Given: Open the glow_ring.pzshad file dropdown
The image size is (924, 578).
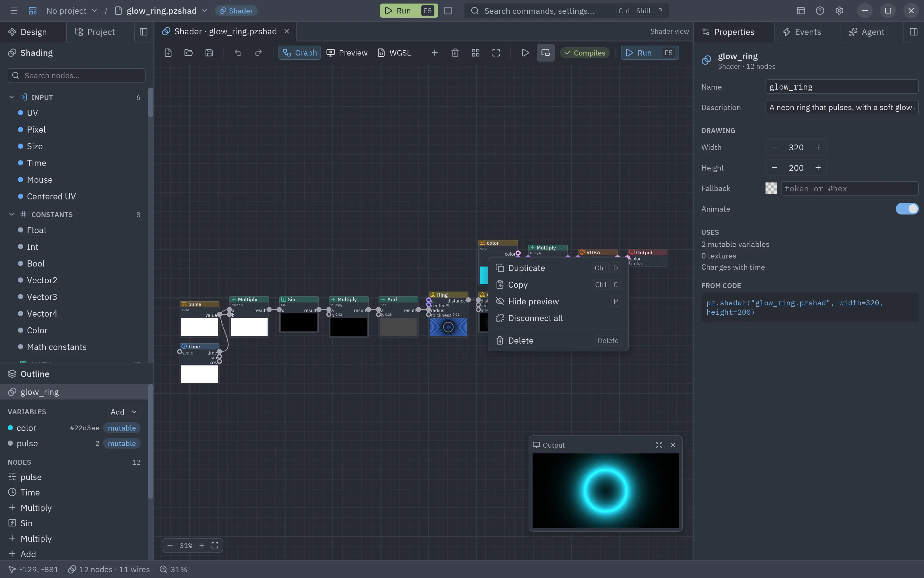Looking at the screenshot, I should pos(205,11).
